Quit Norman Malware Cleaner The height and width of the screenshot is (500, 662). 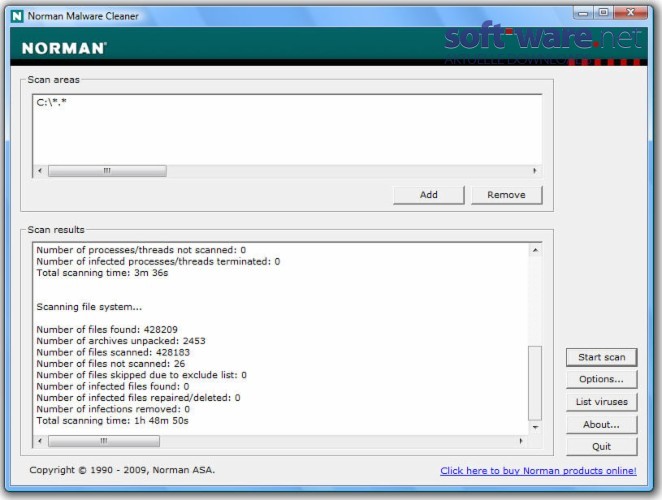click(601, 446)
